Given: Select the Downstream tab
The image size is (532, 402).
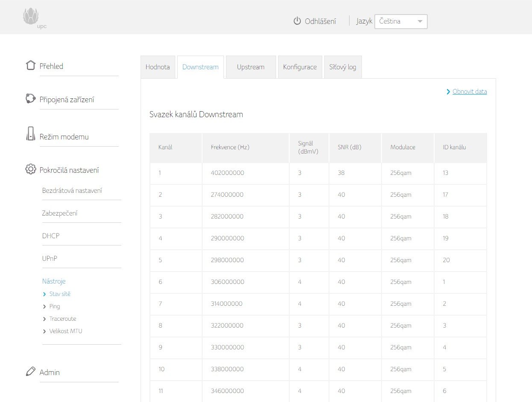Looking at the screenshot, I should click(200, 67).
